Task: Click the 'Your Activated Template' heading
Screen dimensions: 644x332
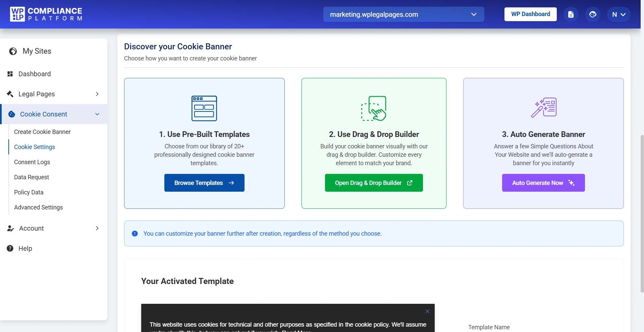Action: click(187, 281)
